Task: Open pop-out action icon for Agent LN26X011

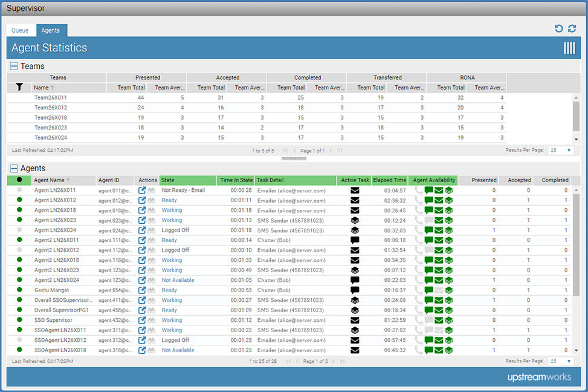Action: tap(142, 191)
